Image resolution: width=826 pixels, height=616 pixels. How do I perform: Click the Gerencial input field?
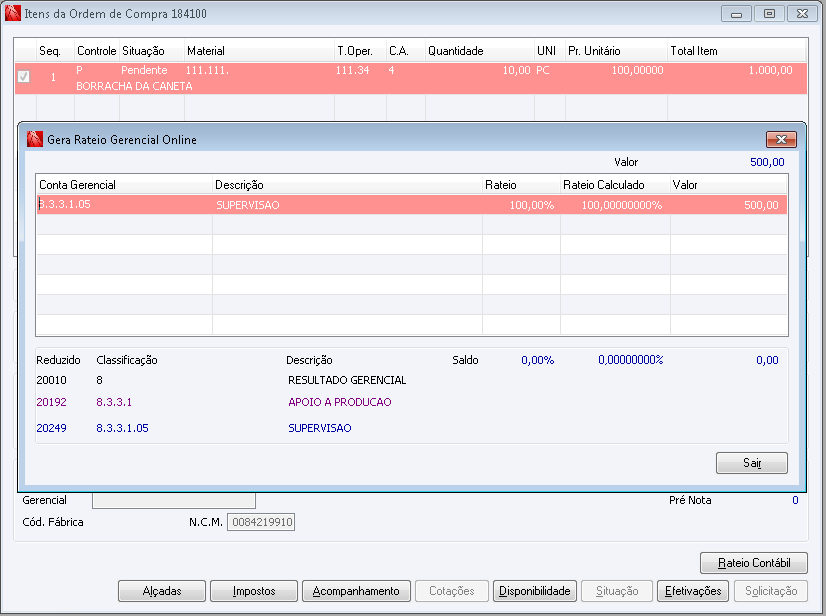[174, 500]
